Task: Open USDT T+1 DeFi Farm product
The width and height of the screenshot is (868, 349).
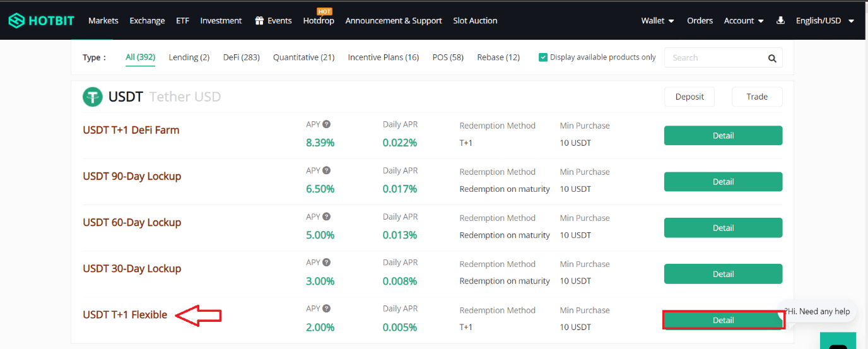Action: [x=131, y=130]
